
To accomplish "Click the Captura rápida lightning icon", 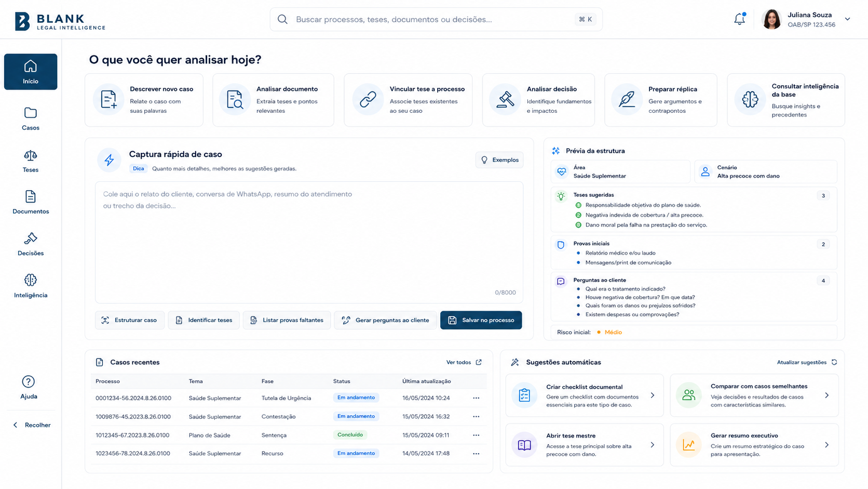I will pyautogui.click(x=109, y=160).
